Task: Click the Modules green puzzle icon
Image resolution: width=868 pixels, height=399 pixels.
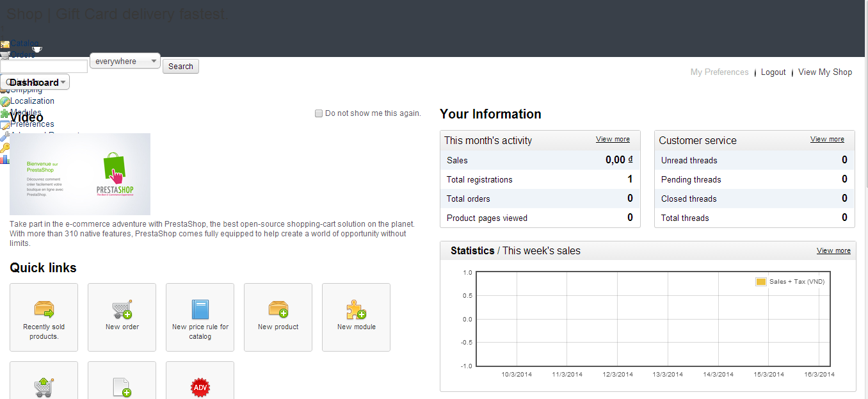Action: coord(5,113)
